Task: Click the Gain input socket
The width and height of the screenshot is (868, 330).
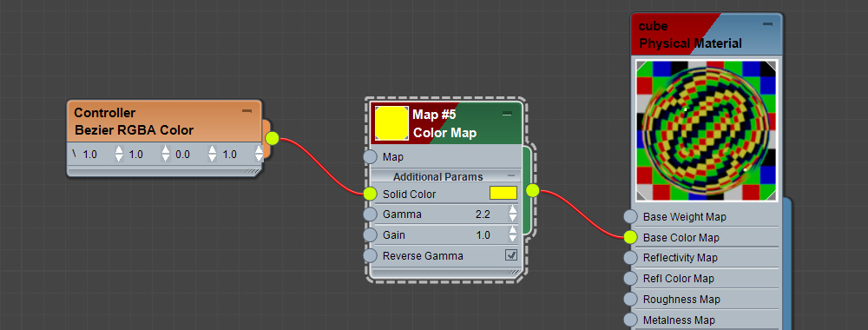Action: [370, 234]
